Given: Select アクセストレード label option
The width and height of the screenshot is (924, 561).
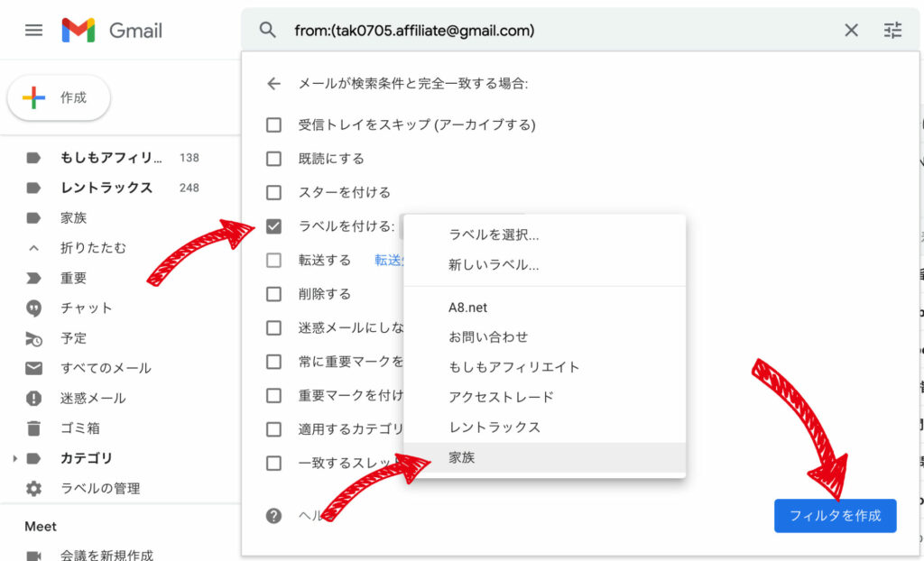Looking at the screenshot, I should [x=544, y=397].
